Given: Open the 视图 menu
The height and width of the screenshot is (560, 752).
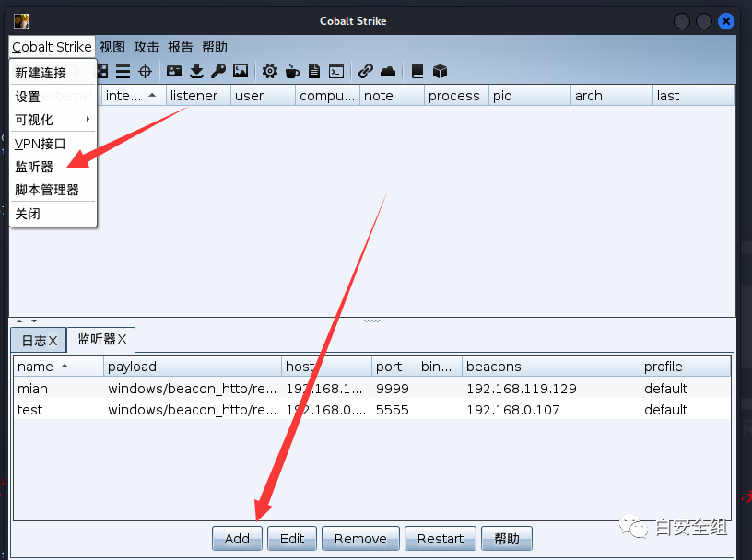Looking at the screenshot, I should 112,47.
